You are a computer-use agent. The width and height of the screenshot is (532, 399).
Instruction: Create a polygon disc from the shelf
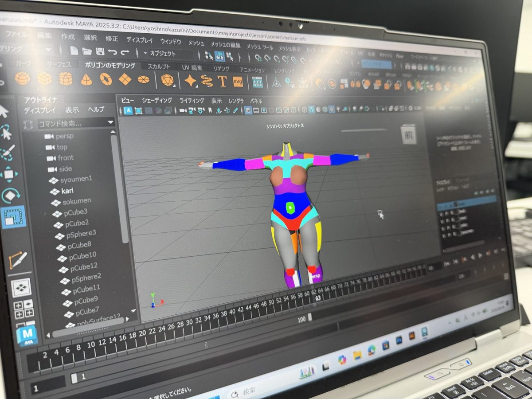tap(143, 80)
